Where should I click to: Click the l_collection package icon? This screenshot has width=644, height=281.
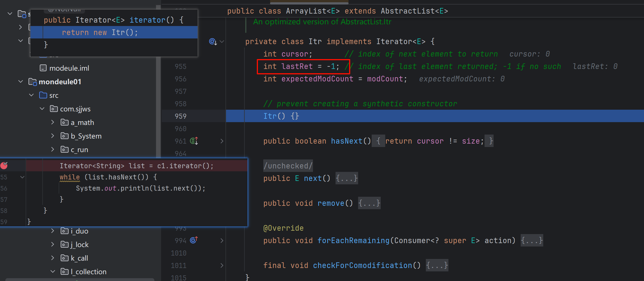pyautogui.click(x=65, y=272)
